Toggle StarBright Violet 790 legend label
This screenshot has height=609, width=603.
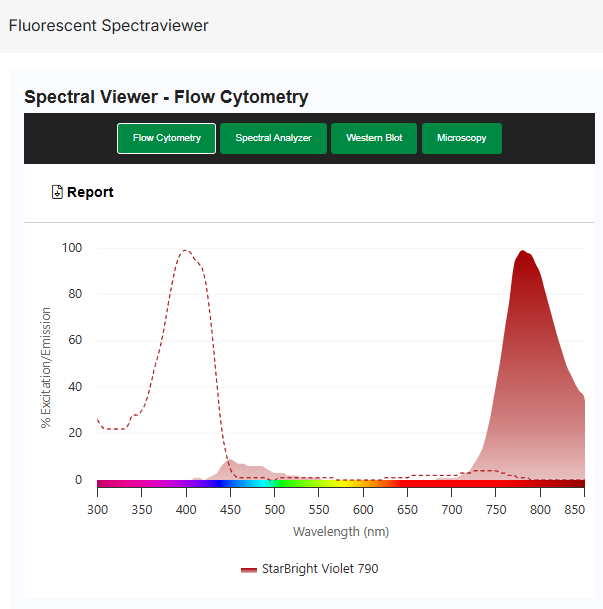click(320, 569)
